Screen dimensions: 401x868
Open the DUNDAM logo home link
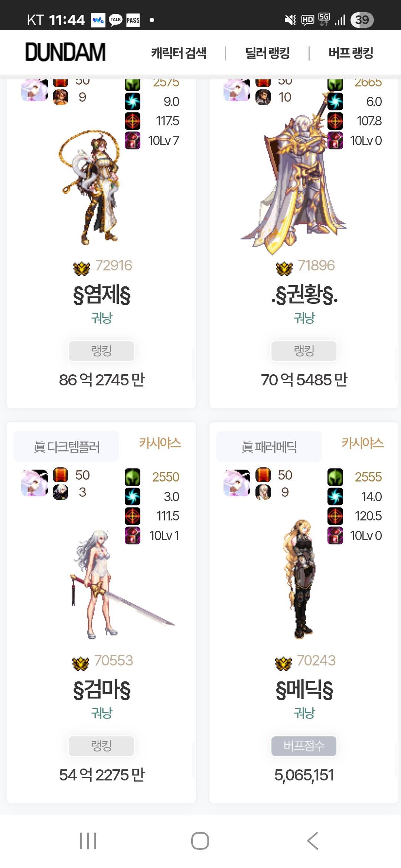65,52
